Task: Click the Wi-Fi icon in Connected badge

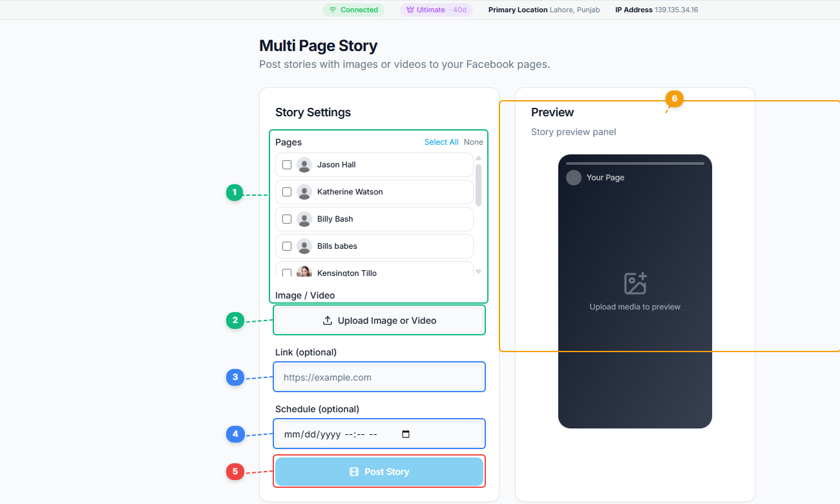Action: click(333, 10)
